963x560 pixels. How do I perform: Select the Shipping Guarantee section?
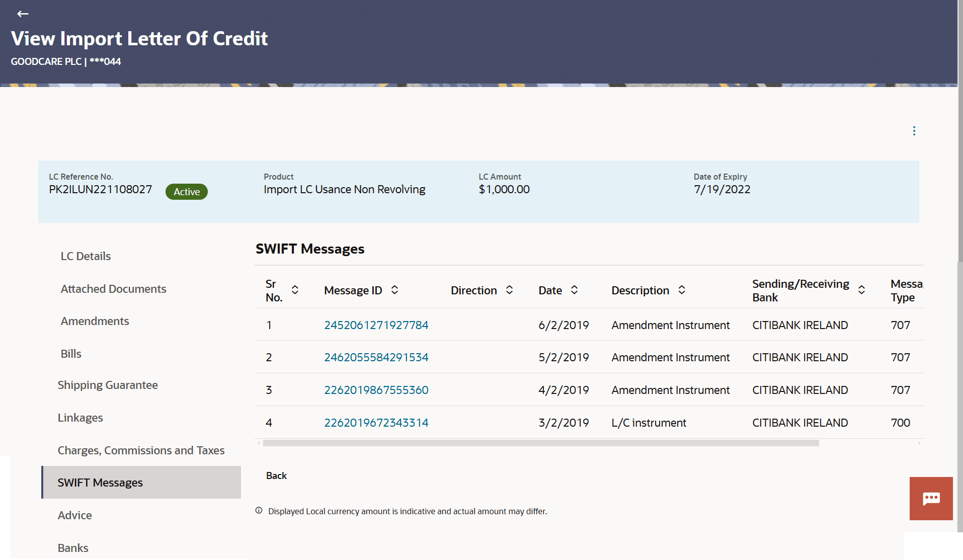tap(108, 385)
